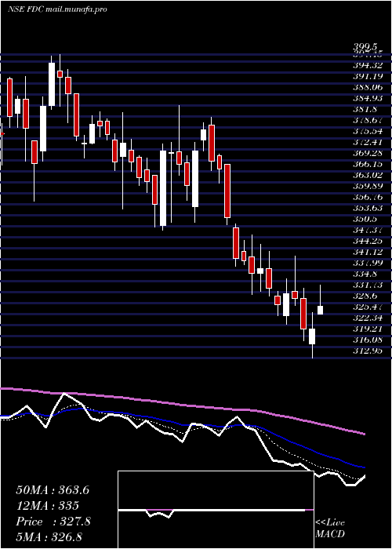This screenshot has width=392, height=549.
Task: Select the 325.47 axis value
Action: coord(368,307)
